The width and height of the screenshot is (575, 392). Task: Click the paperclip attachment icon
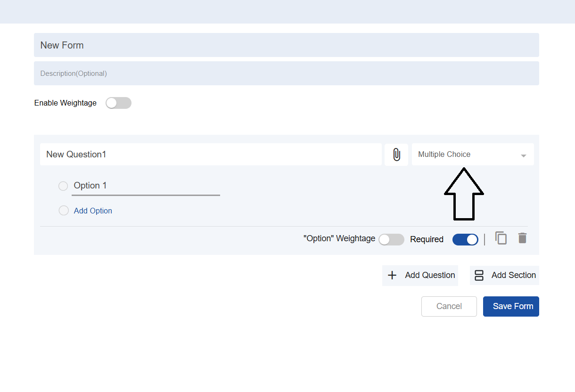coord(396,155)
